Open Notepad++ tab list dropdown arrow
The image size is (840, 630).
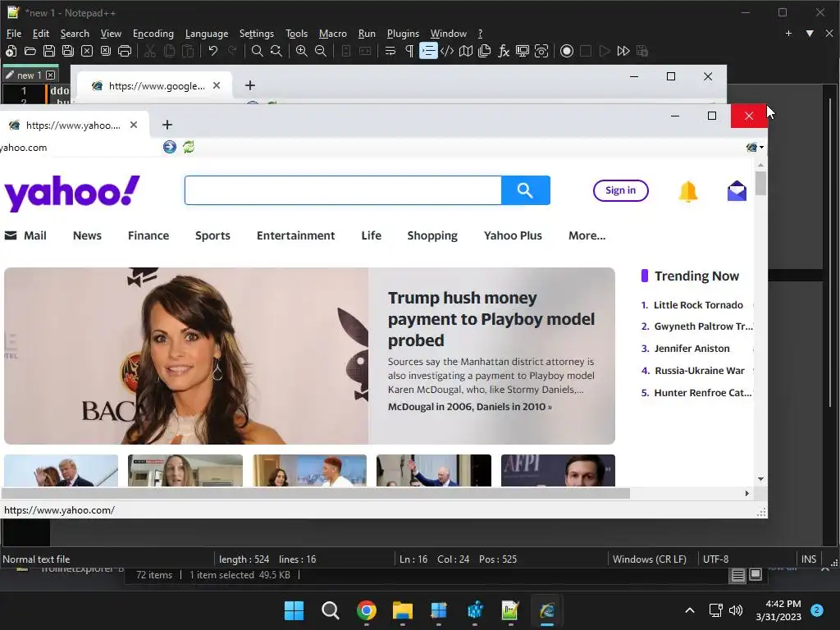pyautogui.click(x=810, y=33)
